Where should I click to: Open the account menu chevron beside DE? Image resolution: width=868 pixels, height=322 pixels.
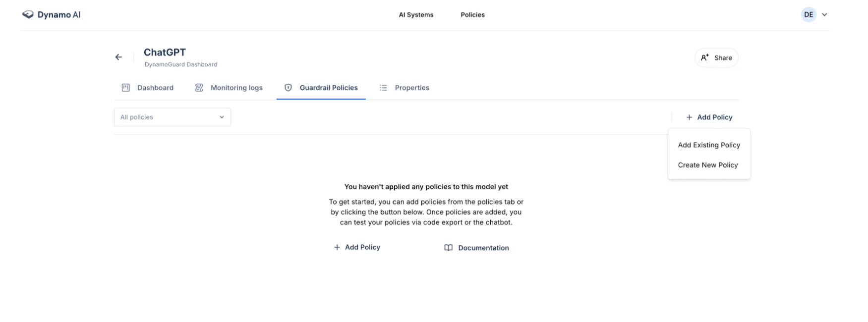pyautogui.click(x=824, y=15)
